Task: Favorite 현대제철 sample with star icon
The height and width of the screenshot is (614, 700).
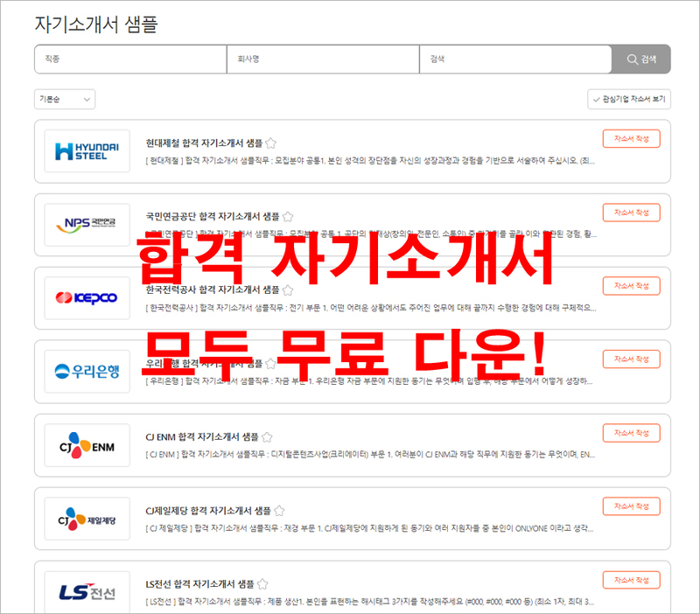Action: pyautogui.click(x=270, y=143)
